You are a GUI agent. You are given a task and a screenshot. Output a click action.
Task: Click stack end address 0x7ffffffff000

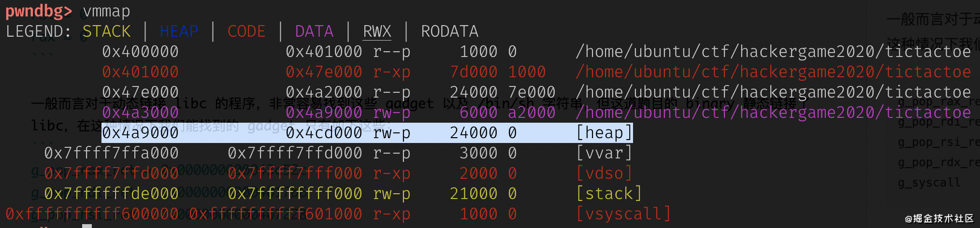pos(295,194)
